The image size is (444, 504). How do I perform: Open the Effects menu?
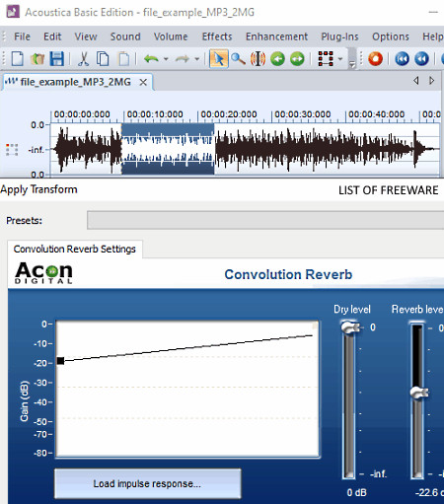click(217, 36)
